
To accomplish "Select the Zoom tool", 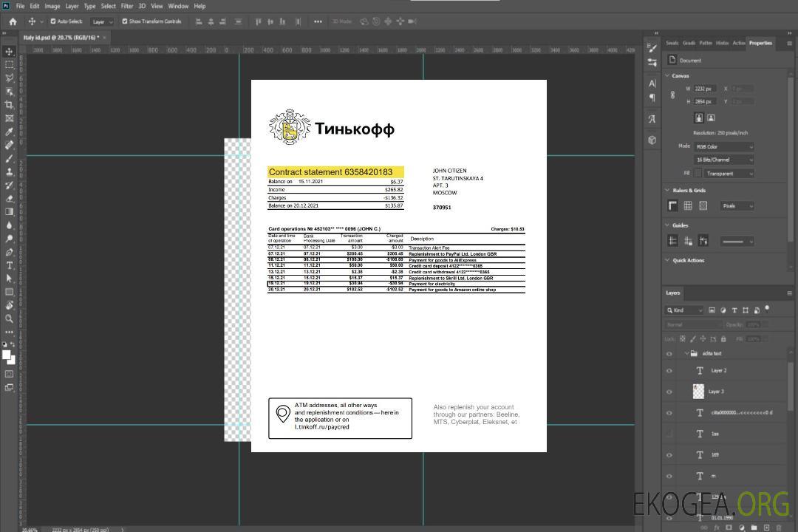I will pos(9,318).
